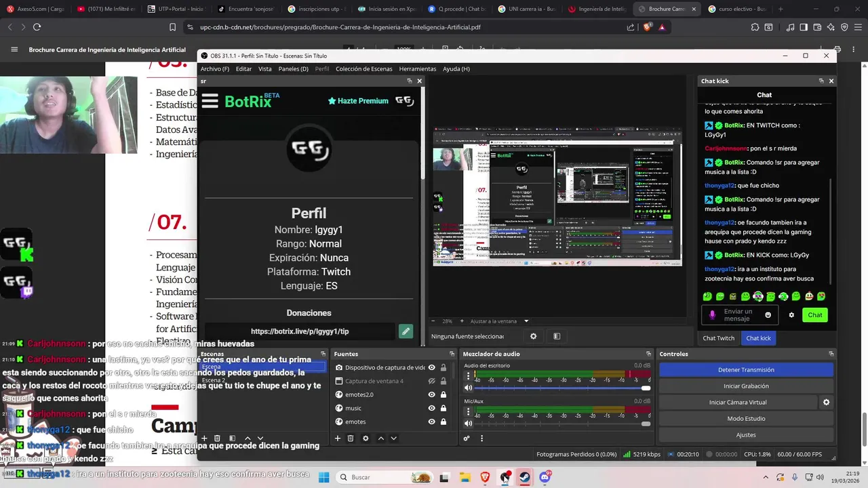Image resolution: width=868 pixels, height=488 pixels.
Task: Open preview scale dropdown Ajustar a la ventana
Action: coord(499,321)
